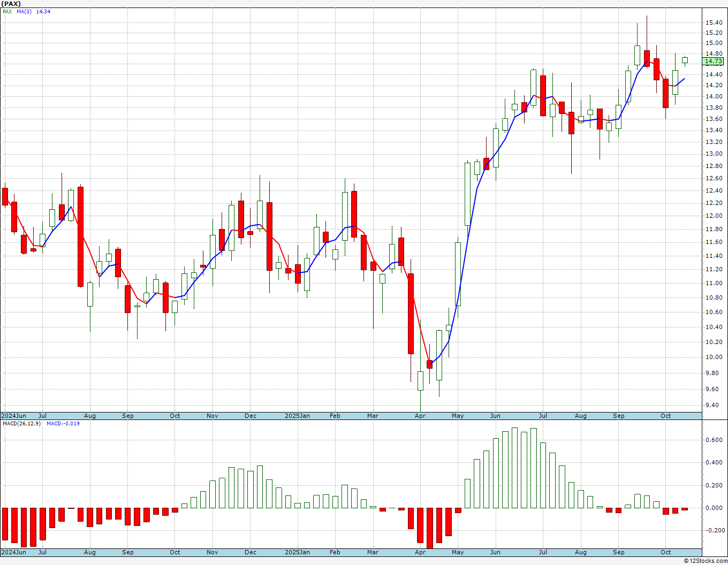The height and width of the screenshot is (565, 728).
Task: Click the 12.00 price axis label
Action: coord(714,216)
